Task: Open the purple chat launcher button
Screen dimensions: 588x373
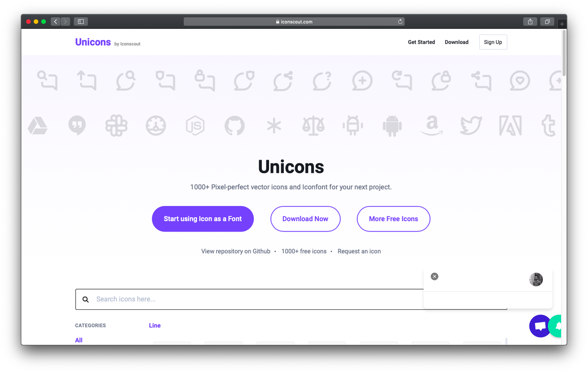Action: tap(540, 326)
